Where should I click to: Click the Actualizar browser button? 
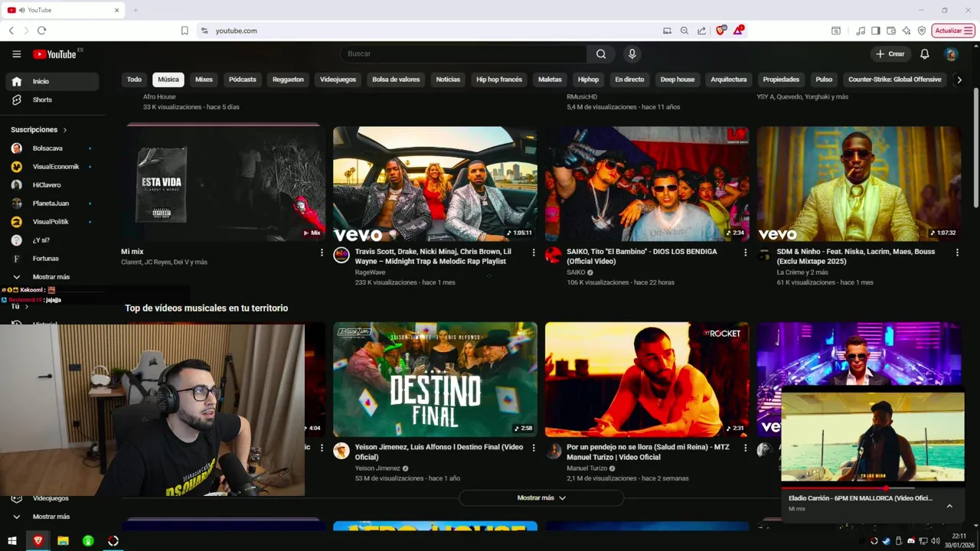coord(953,31)
